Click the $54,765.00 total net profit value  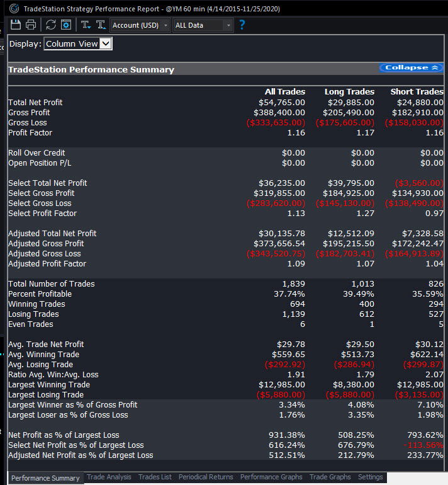[282, 103]
